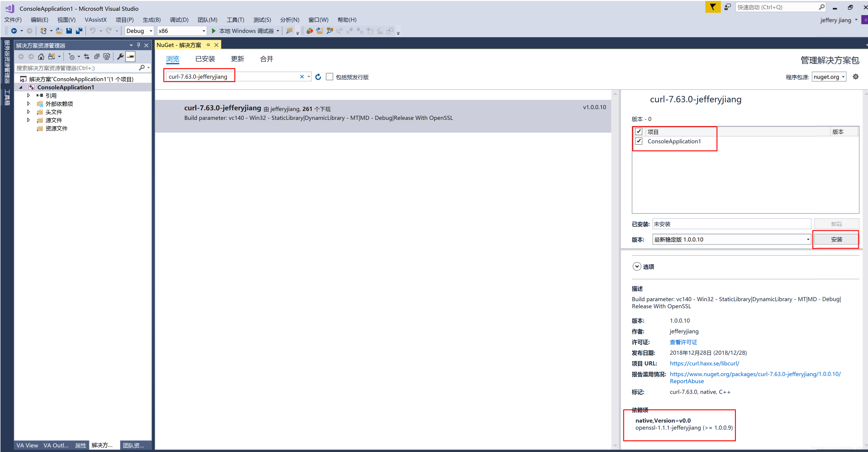Open the 工具(T) menu
868x452 pixels.
click(x=235, y=20)
